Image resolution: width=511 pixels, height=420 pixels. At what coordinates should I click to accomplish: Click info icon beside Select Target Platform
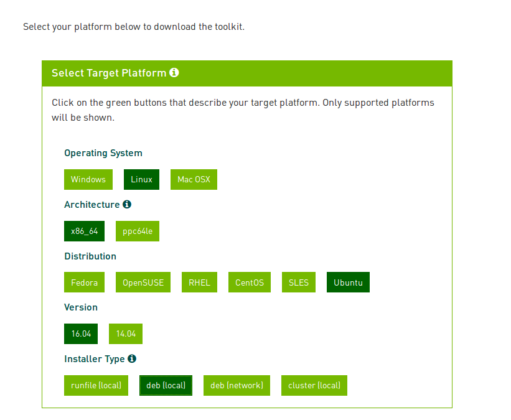pos(174,72)
